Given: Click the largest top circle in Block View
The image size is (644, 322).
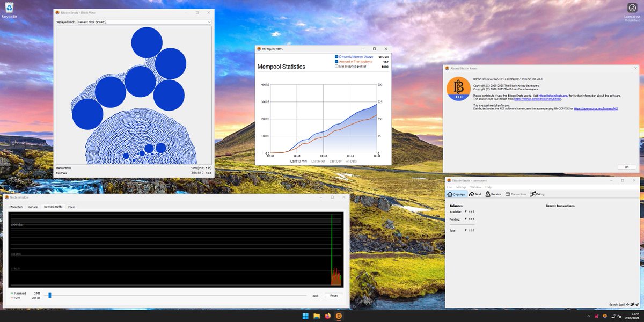Looking at the screenshot, I should click(x=147, y=42).
